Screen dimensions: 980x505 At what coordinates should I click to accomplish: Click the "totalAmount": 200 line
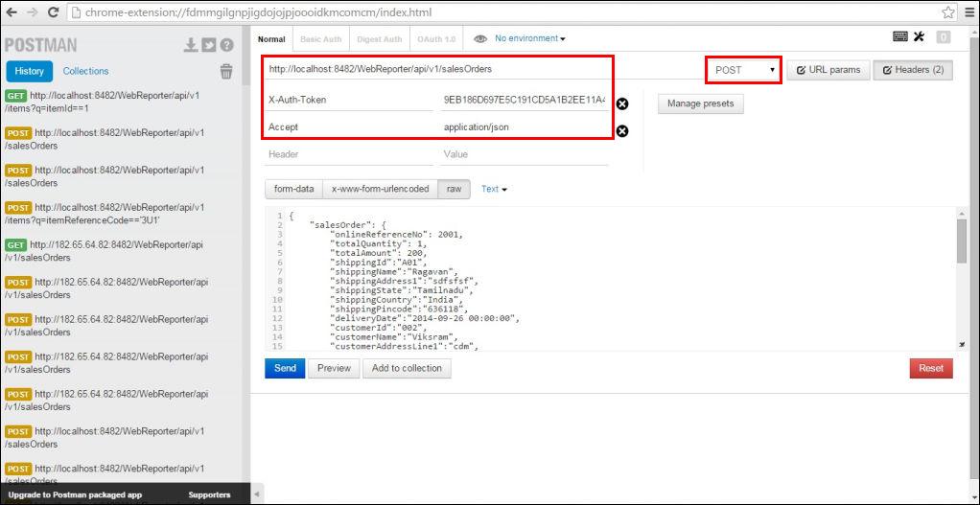click(x=378, y=253)
